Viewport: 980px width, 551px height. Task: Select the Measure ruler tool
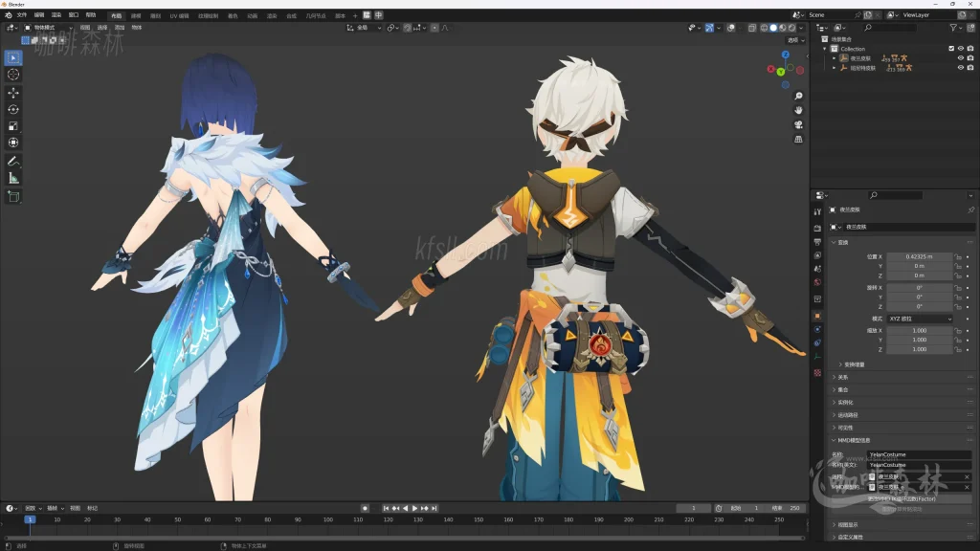(13, 178)
